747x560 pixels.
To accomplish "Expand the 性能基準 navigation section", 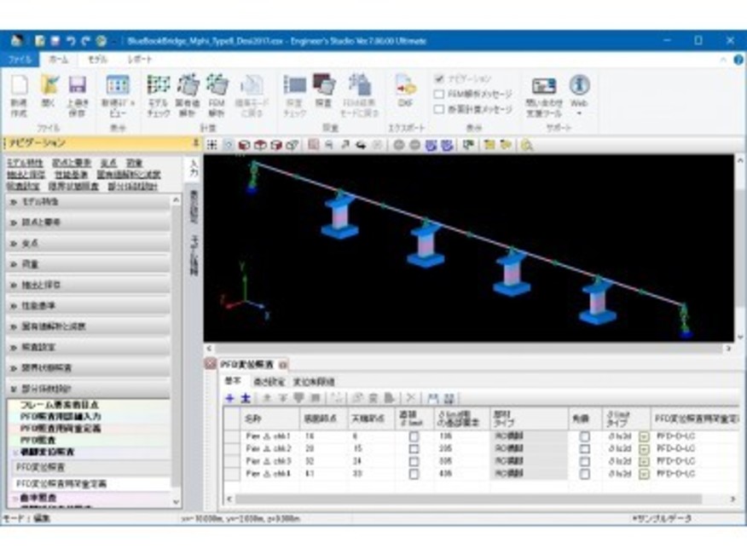I will 89,306.
